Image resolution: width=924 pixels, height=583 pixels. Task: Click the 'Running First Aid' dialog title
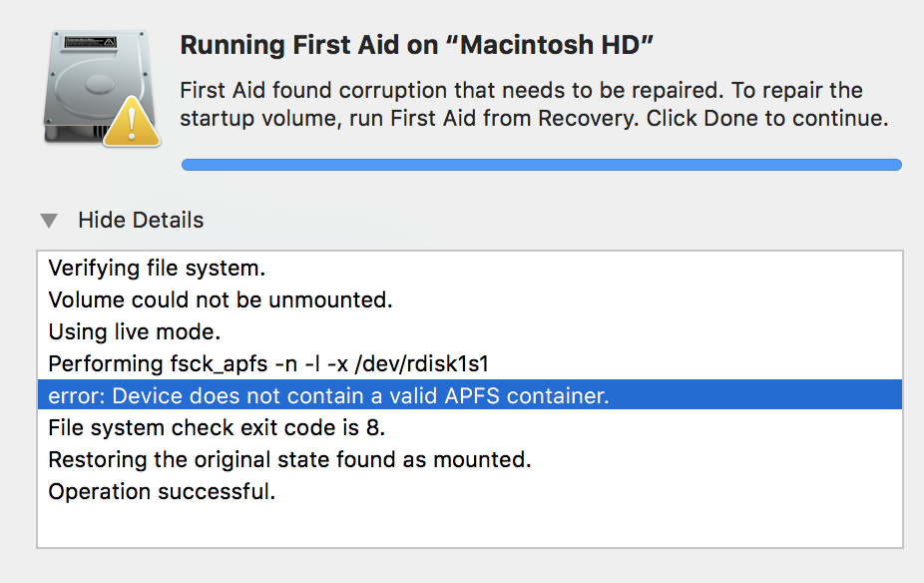point(417,45)
